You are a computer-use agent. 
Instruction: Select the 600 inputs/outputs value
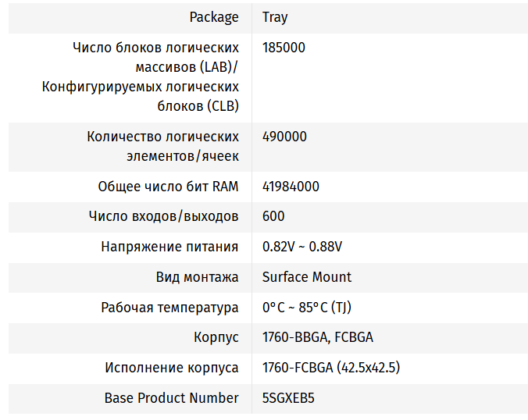[x=273, y=216]
